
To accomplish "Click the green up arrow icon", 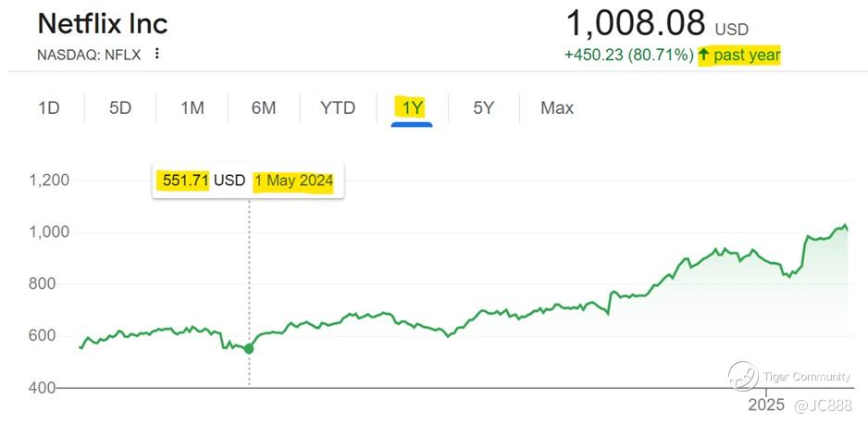I will click(703, 55).
